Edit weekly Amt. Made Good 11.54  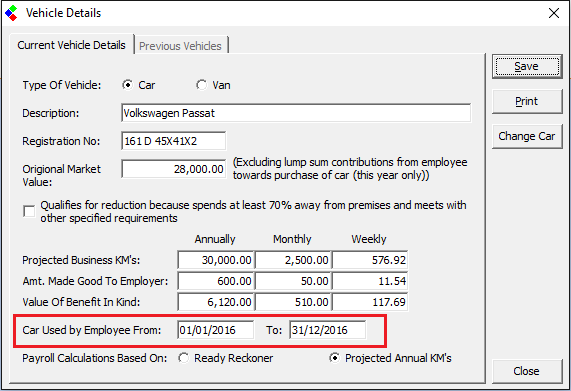tap(370, 281)
